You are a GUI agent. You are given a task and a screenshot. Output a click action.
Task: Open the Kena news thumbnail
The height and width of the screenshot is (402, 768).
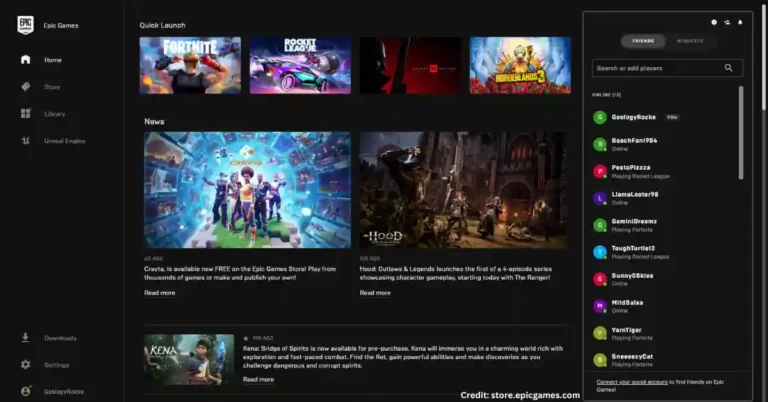click(x=189, y=360)
